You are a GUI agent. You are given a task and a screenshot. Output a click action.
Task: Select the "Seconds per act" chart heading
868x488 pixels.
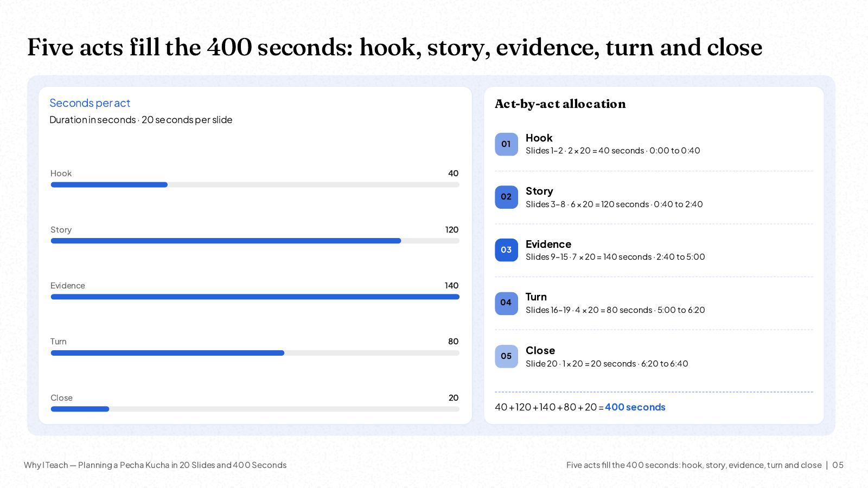click(x=90, y=103)
